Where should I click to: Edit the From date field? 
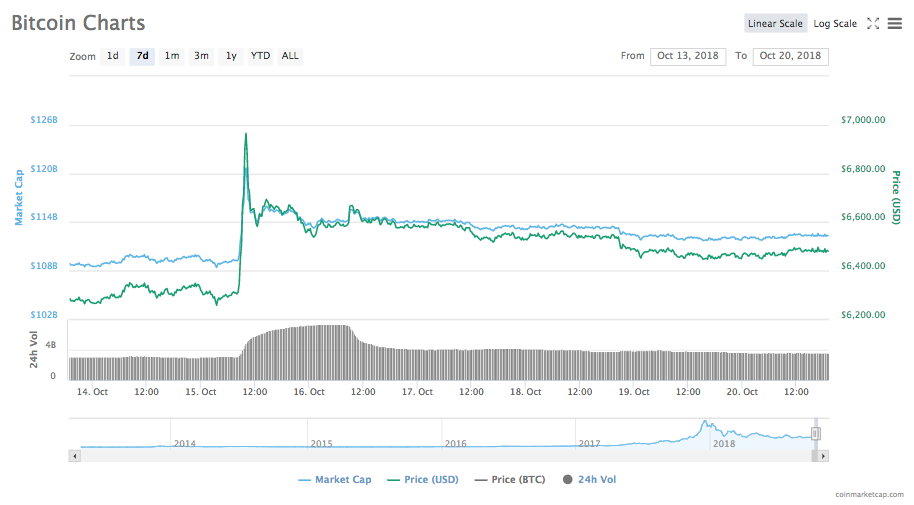(688, 56)
